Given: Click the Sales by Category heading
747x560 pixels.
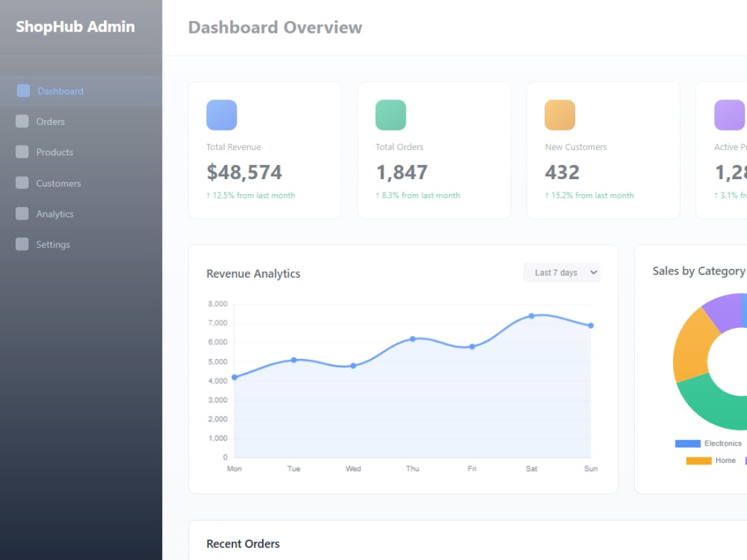Looking at the screenshot, I should pos(699,271).
